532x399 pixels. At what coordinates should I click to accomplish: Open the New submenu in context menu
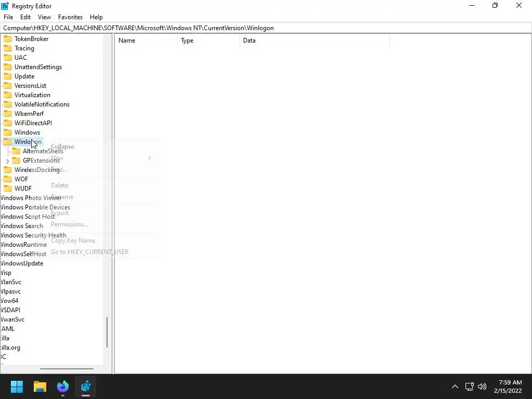pyautogui.click(x=57, y=158)
